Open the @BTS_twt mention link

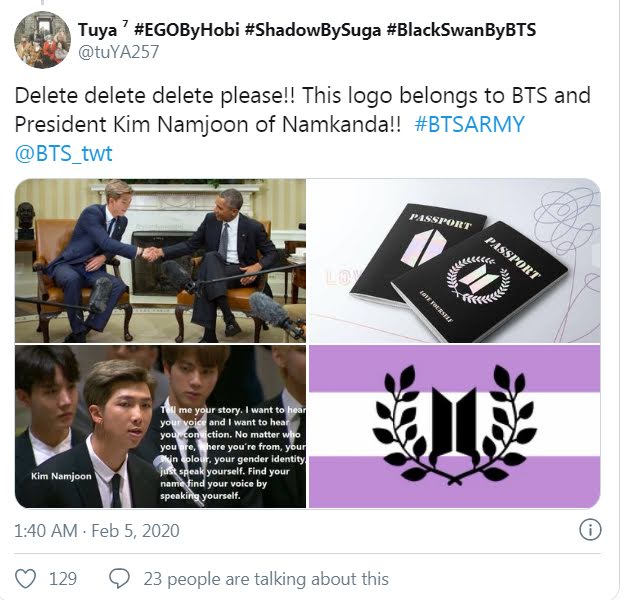tap(64, 153)
